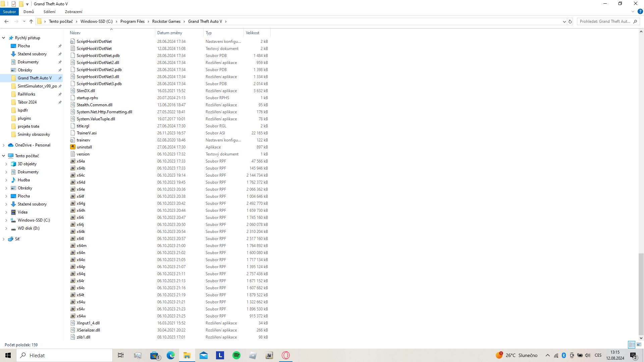Go up one folder level

point(31,21)
